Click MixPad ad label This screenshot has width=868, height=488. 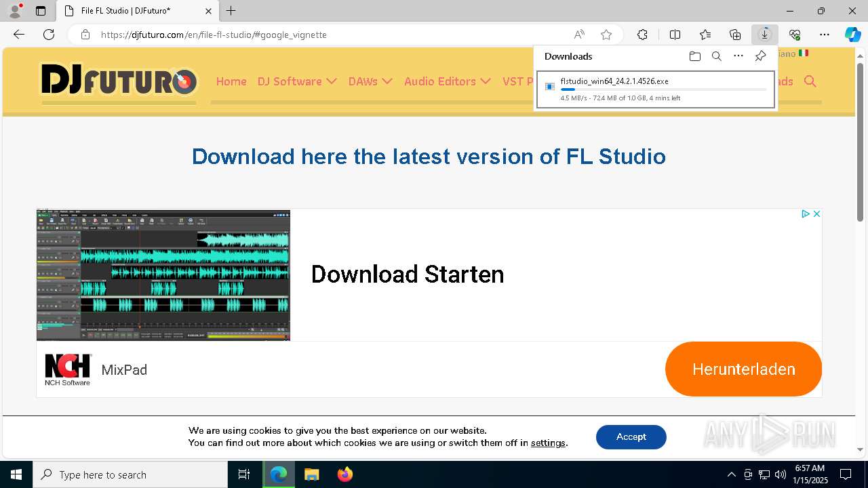pyautogui.click(x=124, y=370)
